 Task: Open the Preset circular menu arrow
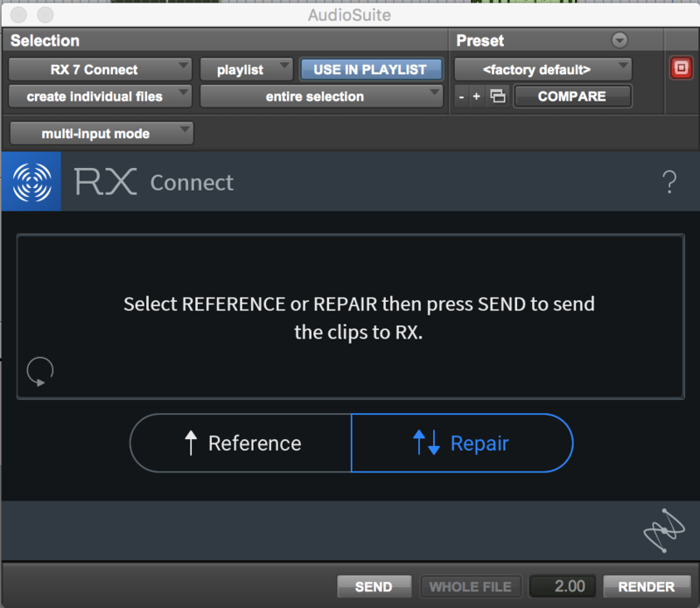coord(619,40)
